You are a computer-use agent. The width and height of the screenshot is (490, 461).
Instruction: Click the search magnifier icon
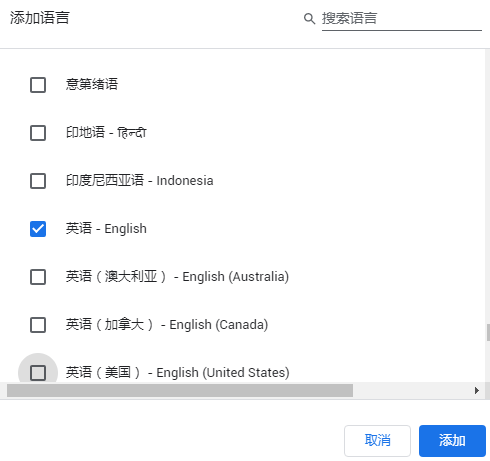pyautogui.click(x=309, y=19)
